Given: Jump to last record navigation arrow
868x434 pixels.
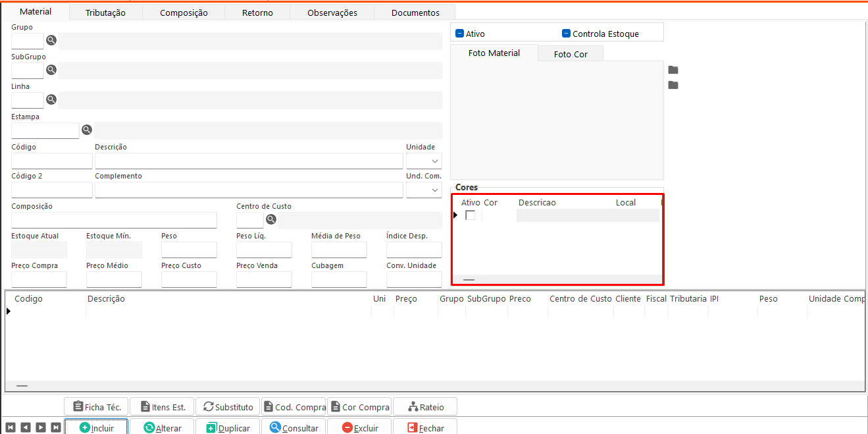Looking at the screenshot, I should tap(56, 427).
